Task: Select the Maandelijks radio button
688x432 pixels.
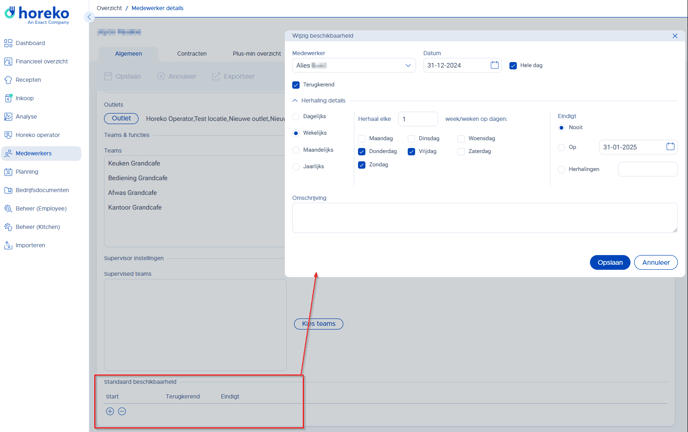Action: [296, 150]
